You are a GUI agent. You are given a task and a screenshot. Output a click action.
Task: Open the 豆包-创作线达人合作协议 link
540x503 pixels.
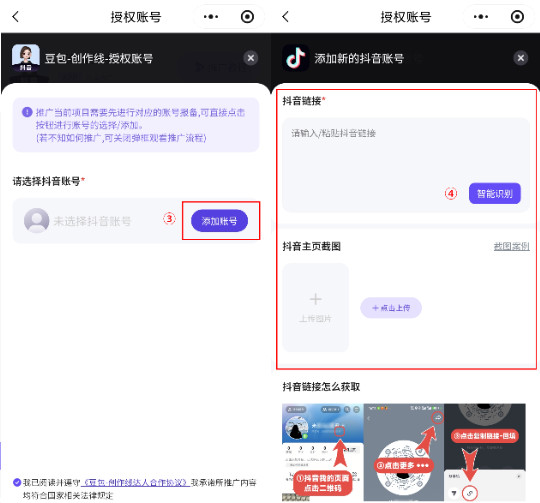135,482
